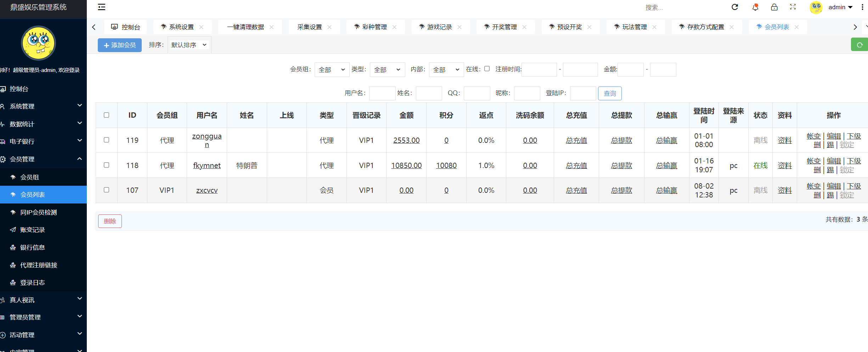
Task: Open the admin account dropdown menu
Action: (840, 7)
